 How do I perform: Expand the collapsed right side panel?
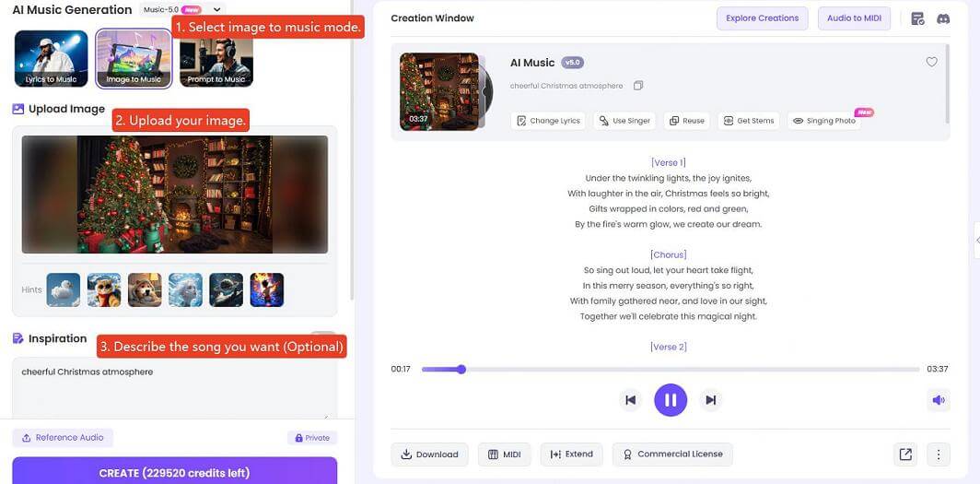pyautogui.click(x=977, y=241)
